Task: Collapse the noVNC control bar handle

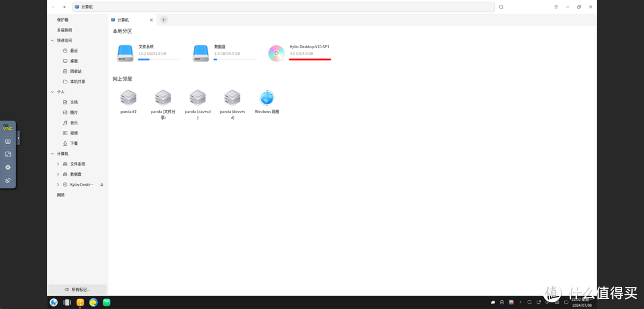Action: [18, 138]
